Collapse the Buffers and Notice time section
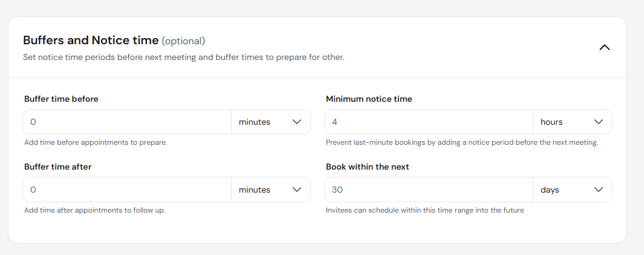The width and height of the screenshot is (644, 255). [x=604, y=48]
